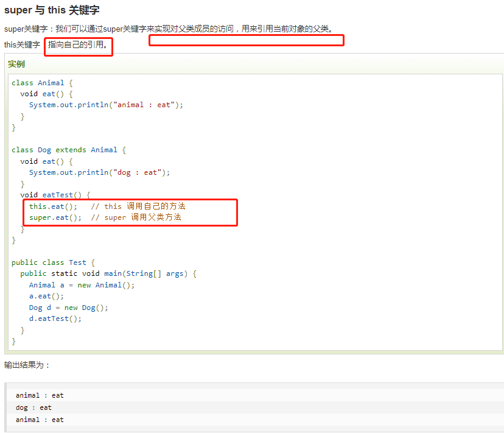Click the last 'animal : eat' output line
The image size is (504, 433).
point(40,420)
